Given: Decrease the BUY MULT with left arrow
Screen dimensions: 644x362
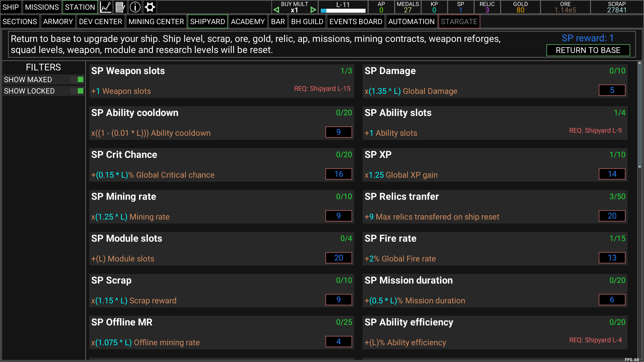Looking at the screenshot, I should pos(276,9).
